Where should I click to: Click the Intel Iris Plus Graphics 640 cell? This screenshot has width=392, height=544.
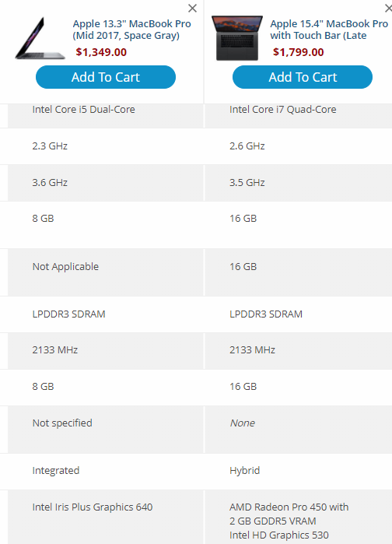click(x=106, y=517)
